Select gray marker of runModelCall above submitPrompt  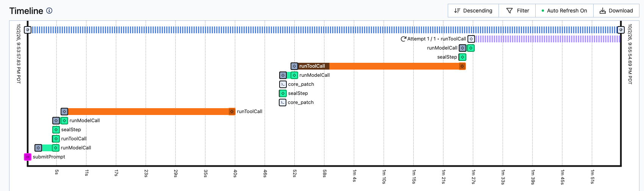click(38, 148)
